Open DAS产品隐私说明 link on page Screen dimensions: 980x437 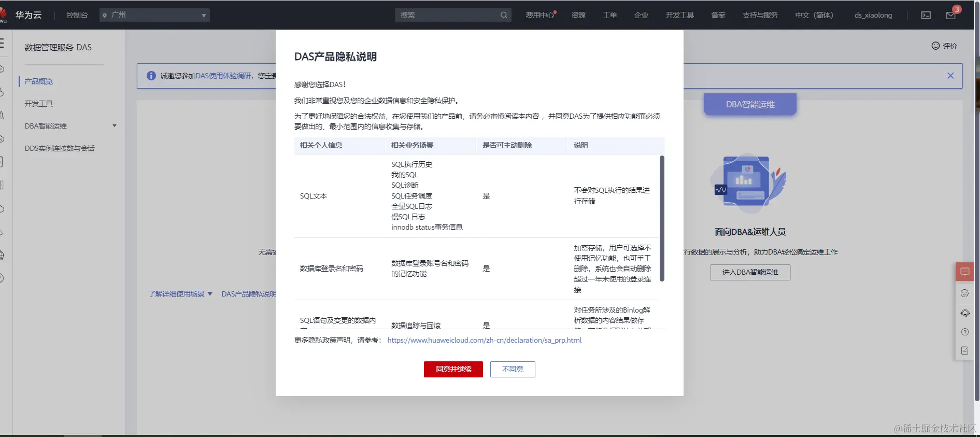[x=248, y=294]
